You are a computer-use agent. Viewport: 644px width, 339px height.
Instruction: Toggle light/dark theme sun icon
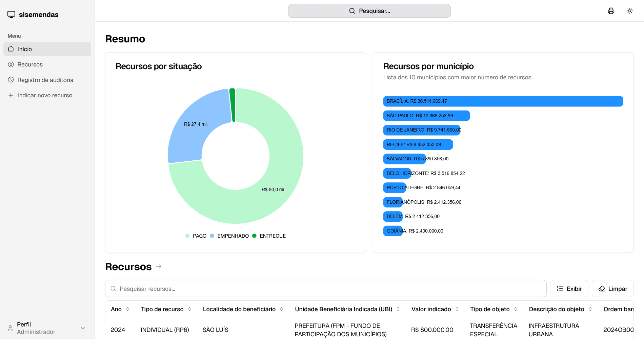click(x=629, y=11)
